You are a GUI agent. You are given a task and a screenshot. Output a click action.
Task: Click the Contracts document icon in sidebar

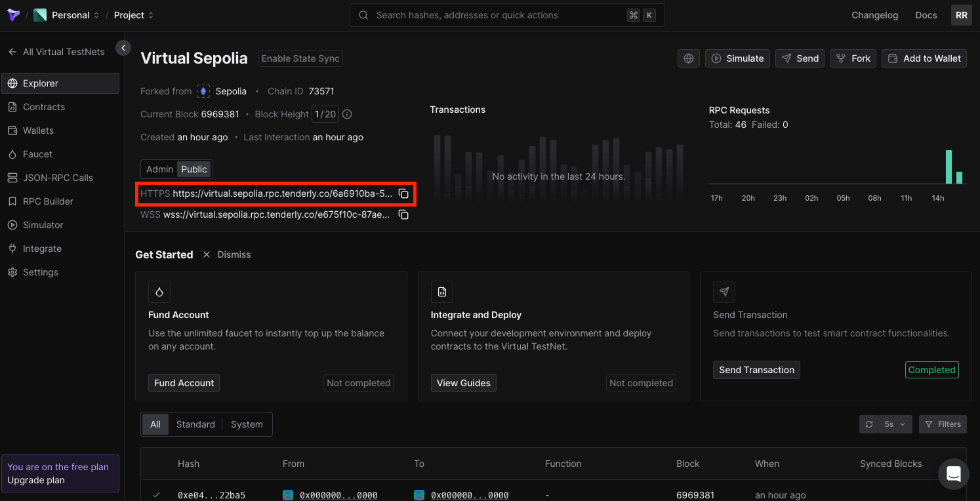coord(12,107)
